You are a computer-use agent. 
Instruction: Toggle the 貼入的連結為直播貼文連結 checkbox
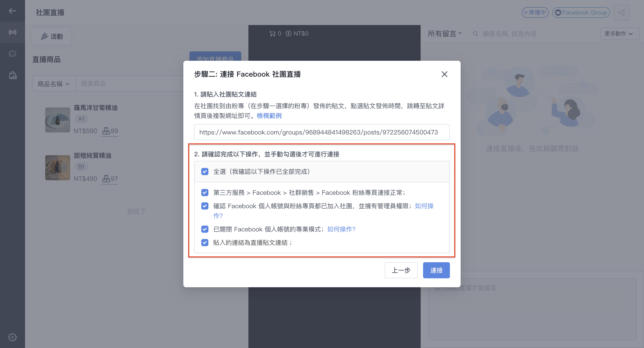pyautogui.click(x=205, y=242)
